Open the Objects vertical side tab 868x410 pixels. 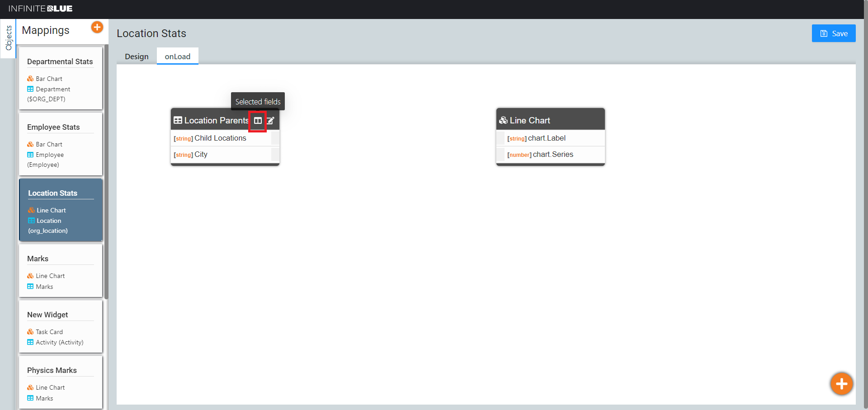pyautogui.click(x=8, y=38)
